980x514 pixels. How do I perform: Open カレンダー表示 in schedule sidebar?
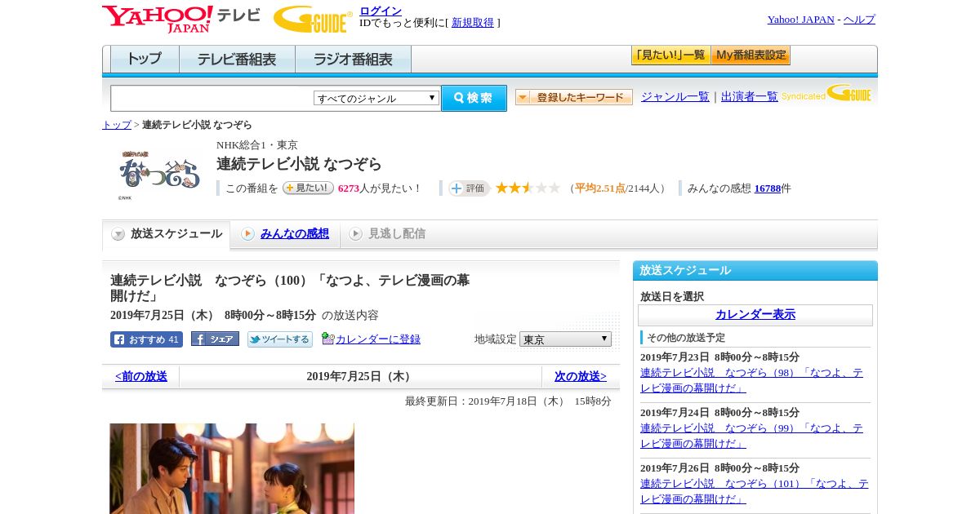755,314
